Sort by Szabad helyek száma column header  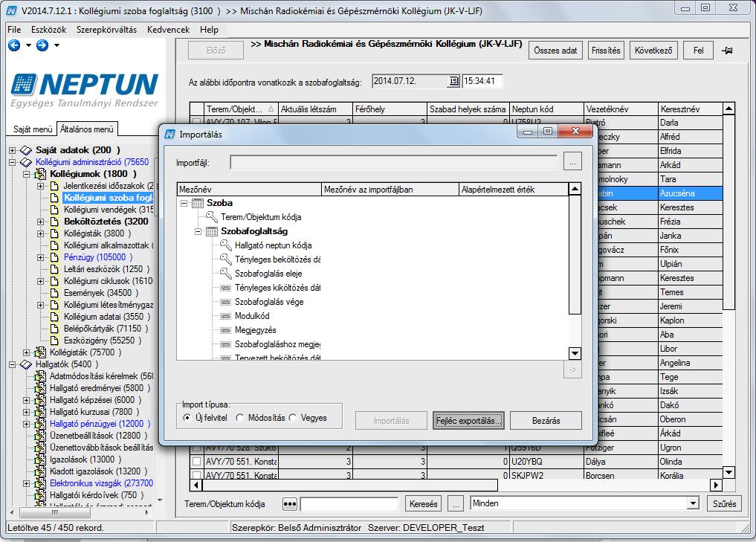(468, 109)
